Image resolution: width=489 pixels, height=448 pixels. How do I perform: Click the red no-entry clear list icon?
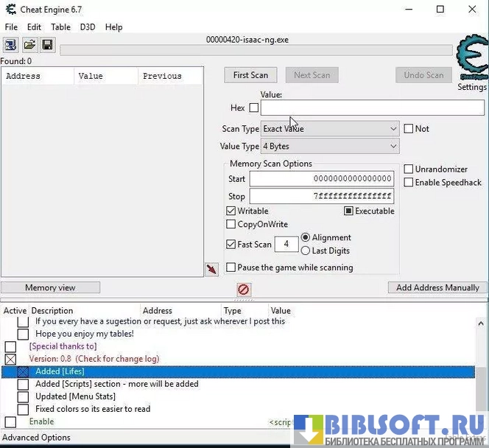pyautogui.click(x=244, y=290)
